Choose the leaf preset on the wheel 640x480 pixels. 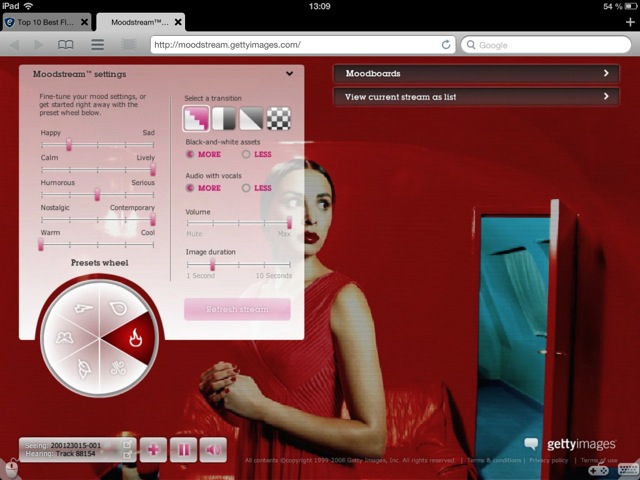[x=83, y=369]
